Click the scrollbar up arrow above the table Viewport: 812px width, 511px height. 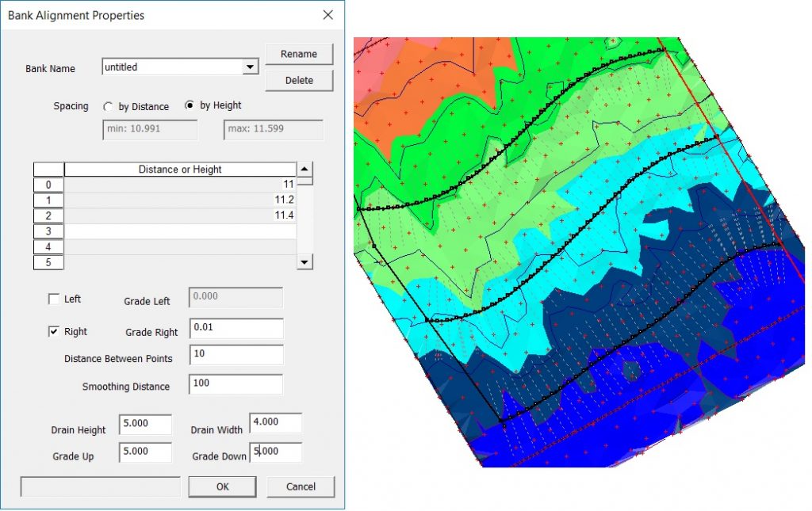point(304,169)
